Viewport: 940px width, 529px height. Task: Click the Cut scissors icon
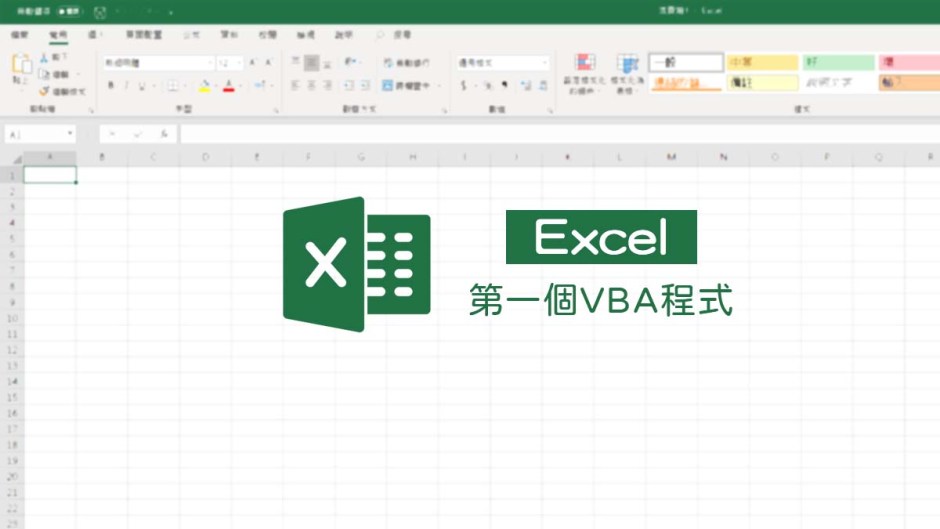(44, 58)
